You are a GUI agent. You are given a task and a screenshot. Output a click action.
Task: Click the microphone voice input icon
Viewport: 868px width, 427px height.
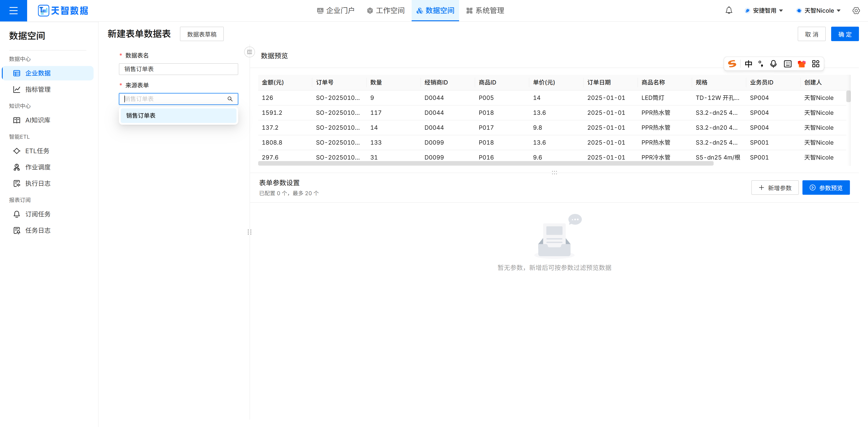[773, 64]
